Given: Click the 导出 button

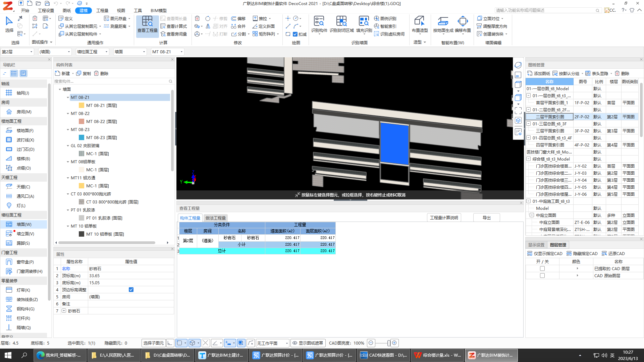Looking at the screenshot, I should (x=487, y=218).
